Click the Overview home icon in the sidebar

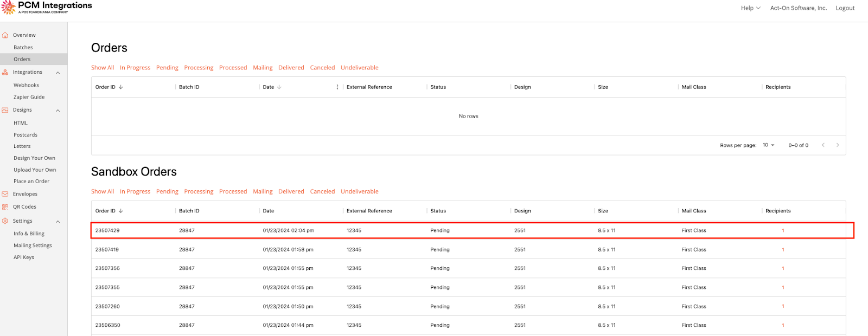click(5, 35)
